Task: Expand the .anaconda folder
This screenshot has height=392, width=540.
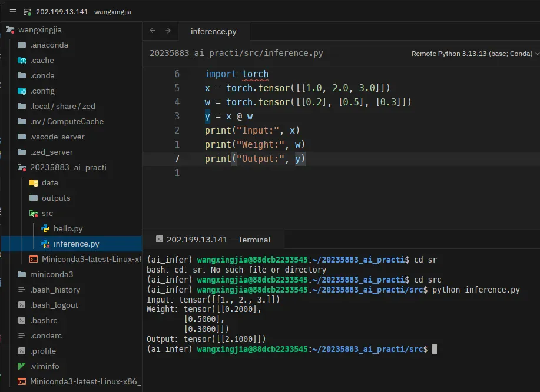Action: [71, 45]
